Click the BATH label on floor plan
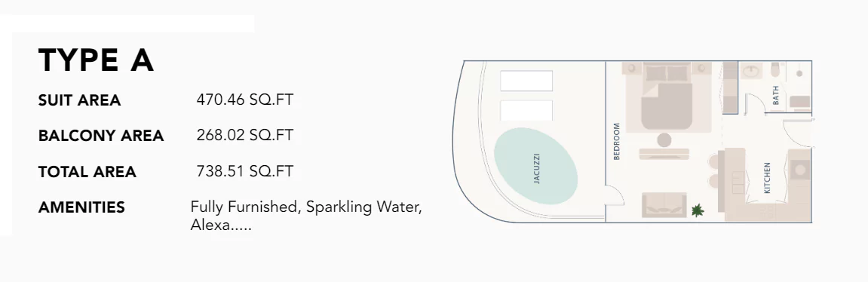Image resolution: width=868 pixels, height=282 pixels. pos(775,95)
